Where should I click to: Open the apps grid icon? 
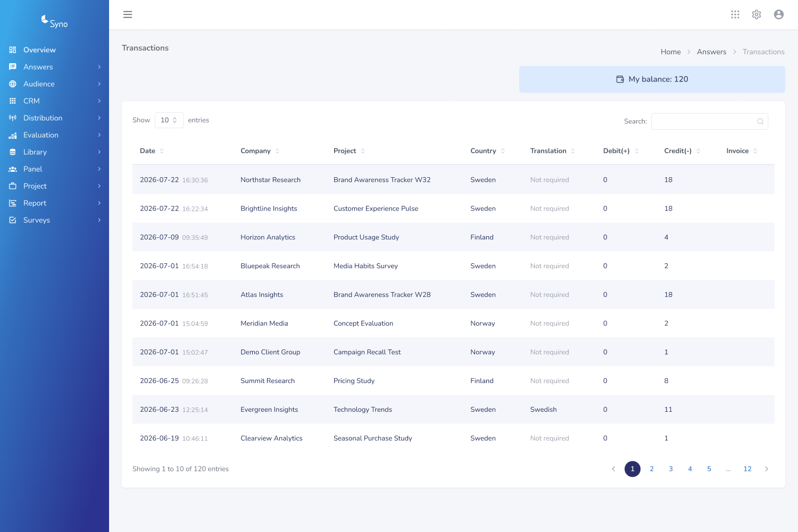pyautogui.click(x=735, y=14)
